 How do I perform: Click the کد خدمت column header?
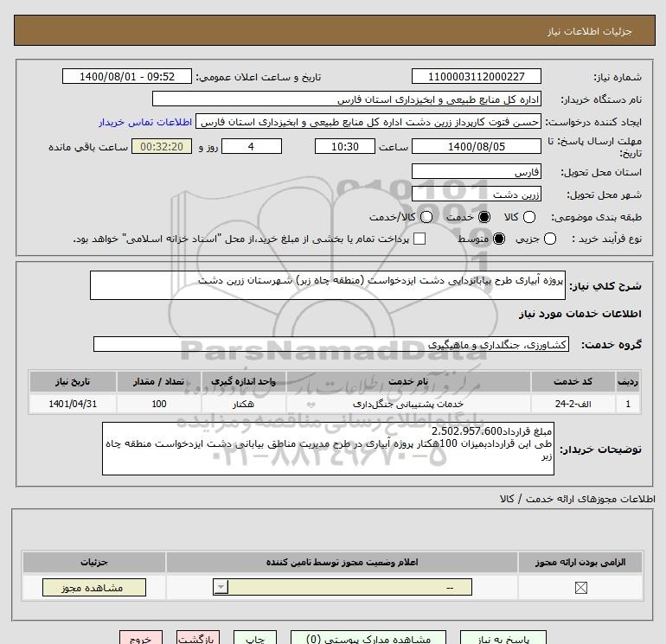[x=573, y=381]
